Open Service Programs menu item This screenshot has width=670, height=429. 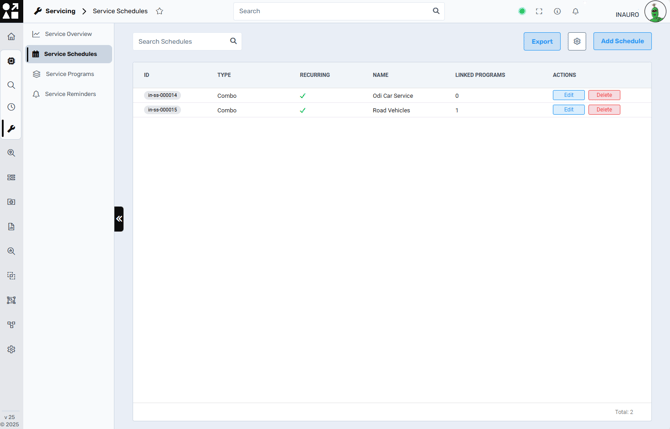69,74
